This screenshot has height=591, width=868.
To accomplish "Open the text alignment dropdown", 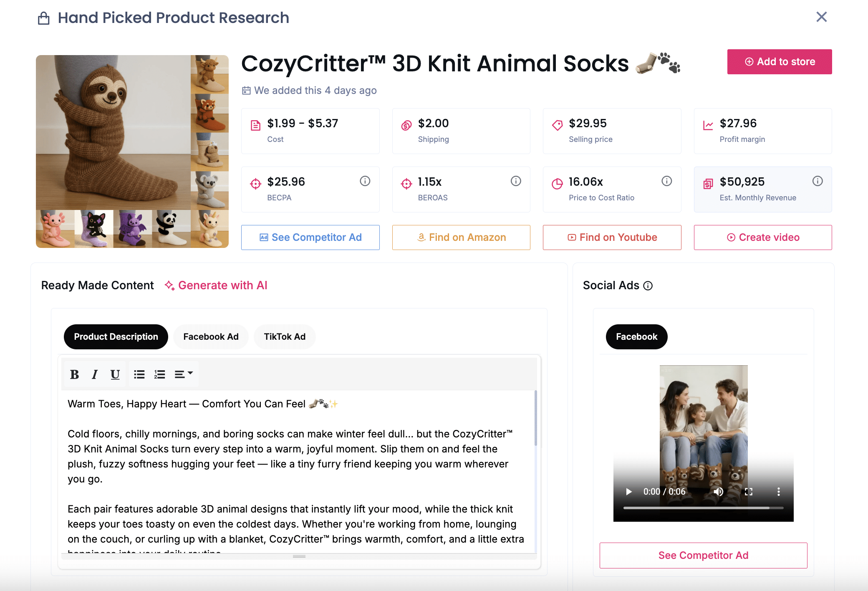I will pos(183,374).
